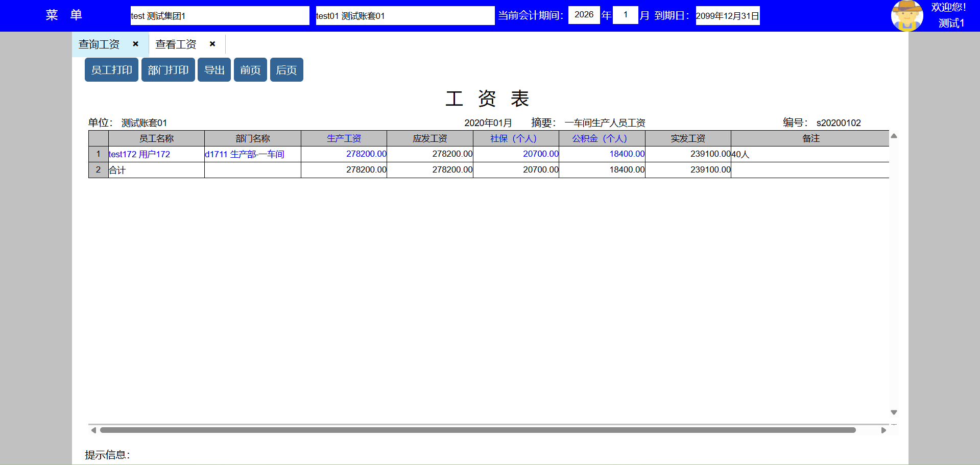This screenshot has width=980, height=465.
Task: Open the 菜单 main menu
Action: (x=64, y=15)
